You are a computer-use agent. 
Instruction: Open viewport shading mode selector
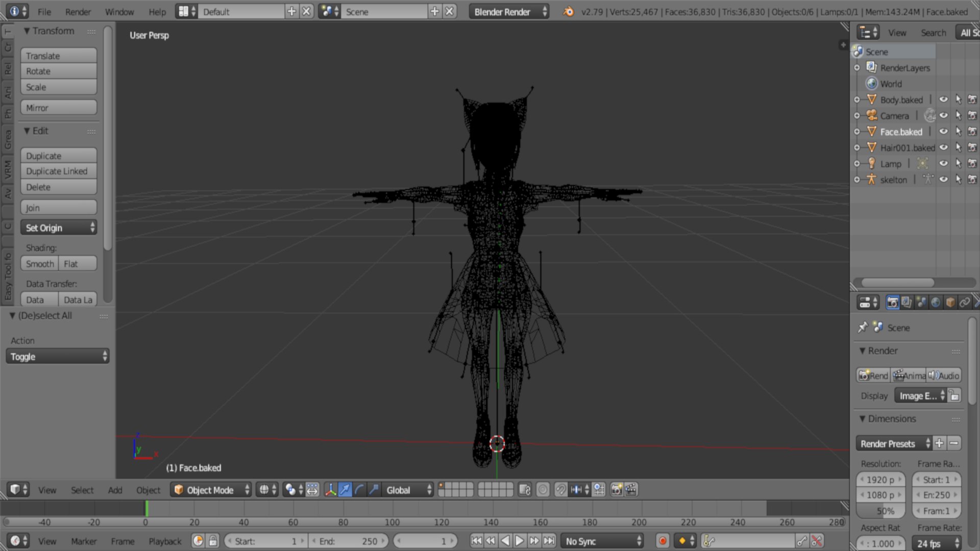click(x=267, y=490)
